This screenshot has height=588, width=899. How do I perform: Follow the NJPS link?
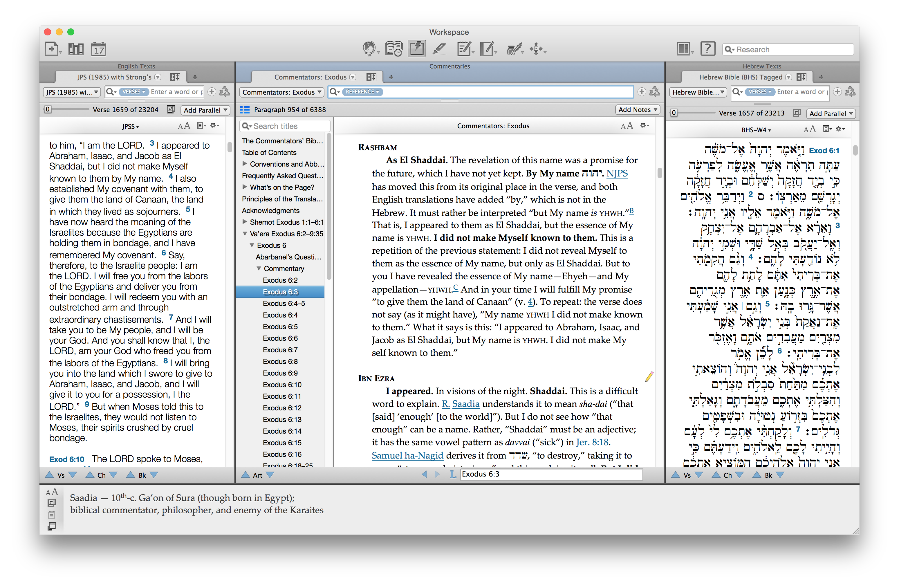click(617, 174)
